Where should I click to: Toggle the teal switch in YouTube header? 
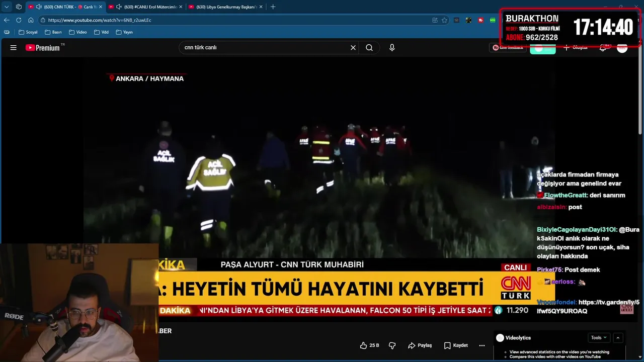[x=543, y=48]
